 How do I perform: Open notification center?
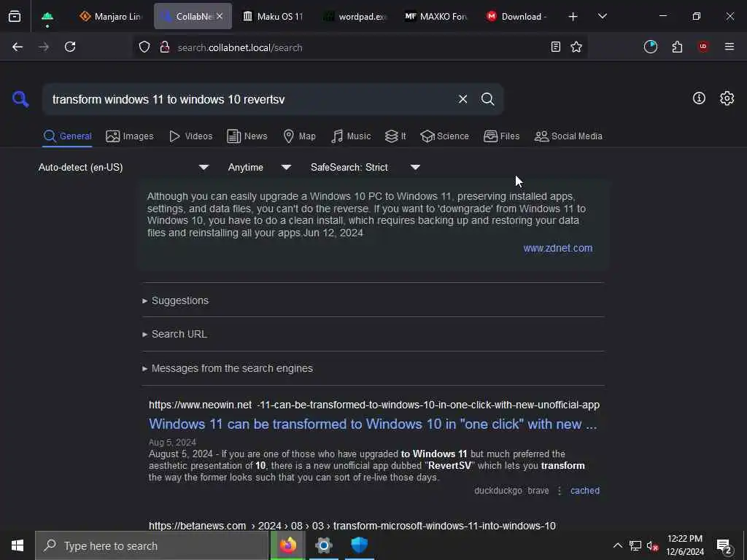click(x=725, y=546)
